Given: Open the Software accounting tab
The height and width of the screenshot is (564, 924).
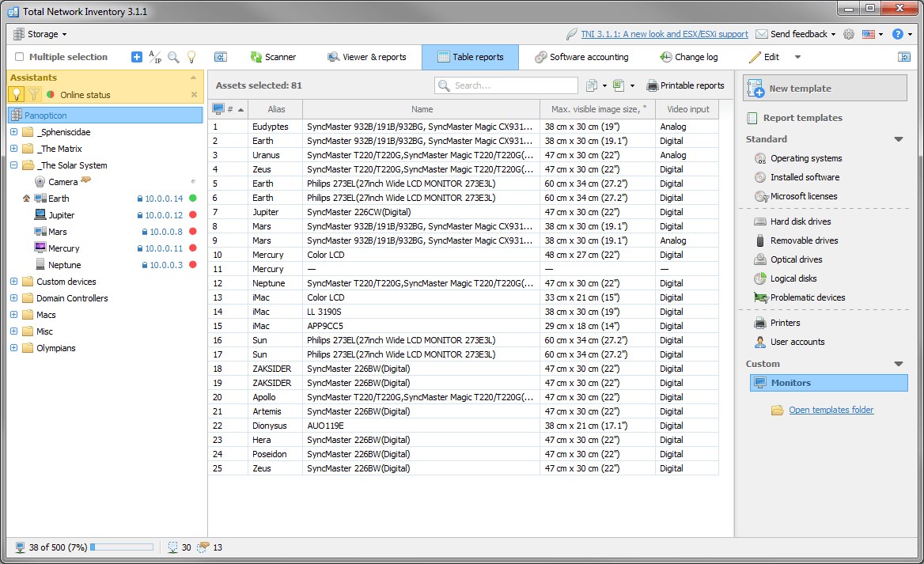Looking at the screenshot, I should (x=581, y=57).
